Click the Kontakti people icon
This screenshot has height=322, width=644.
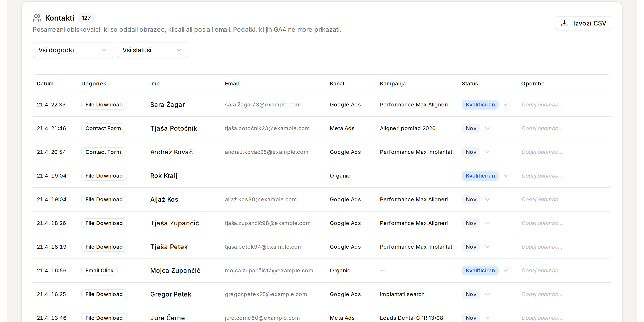pyautogui.click(x=37, y=18)
